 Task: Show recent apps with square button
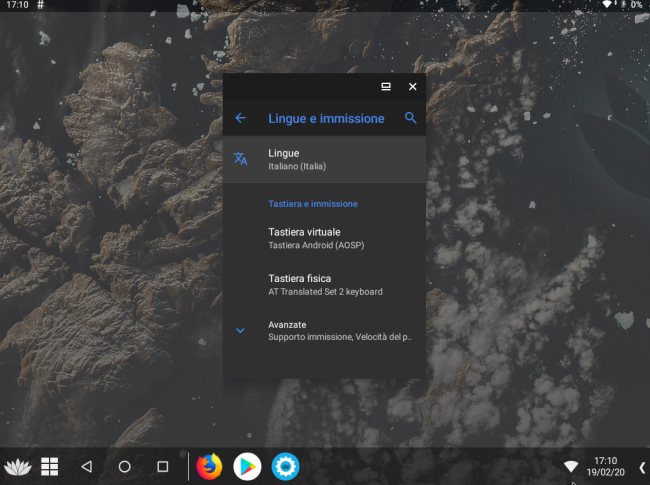pos(162,466)
